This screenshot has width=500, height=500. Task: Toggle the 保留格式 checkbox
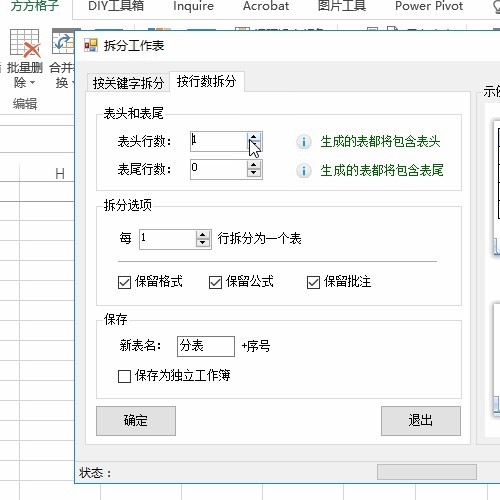pos(124,282)
